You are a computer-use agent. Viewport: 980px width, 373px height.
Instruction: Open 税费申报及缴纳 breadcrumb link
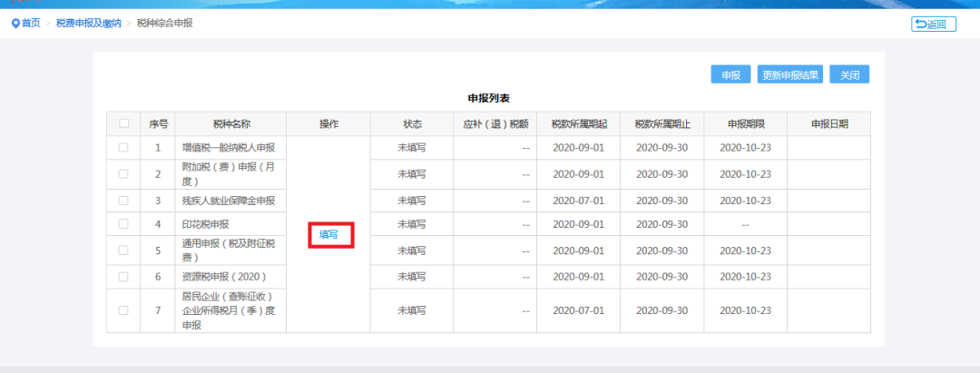[x=89, y=24]
